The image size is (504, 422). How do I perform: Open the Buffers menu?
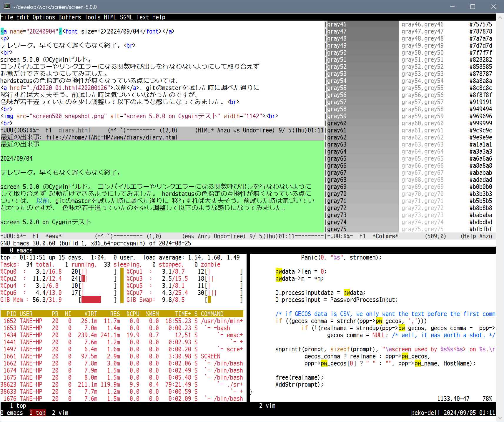(70, 17)
